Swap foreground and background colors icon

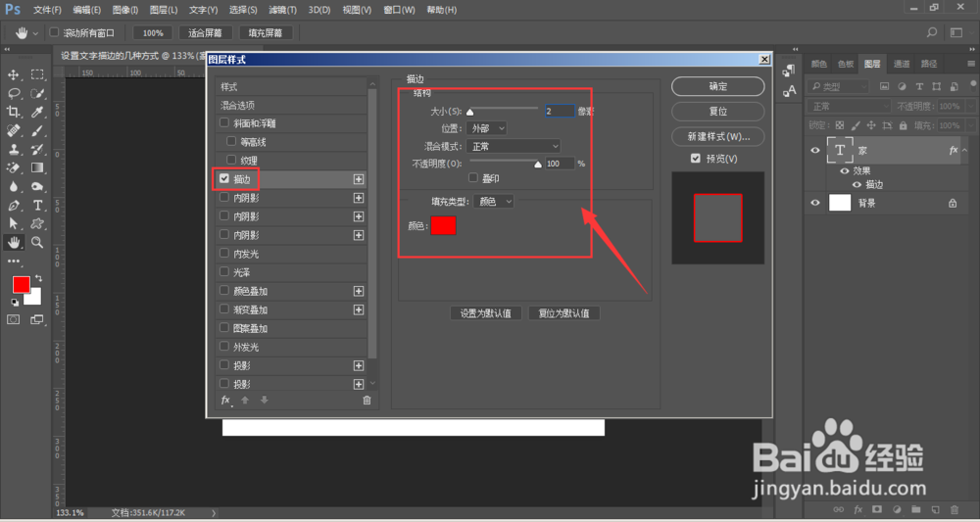pyautogui.click(x=39, y=278)
